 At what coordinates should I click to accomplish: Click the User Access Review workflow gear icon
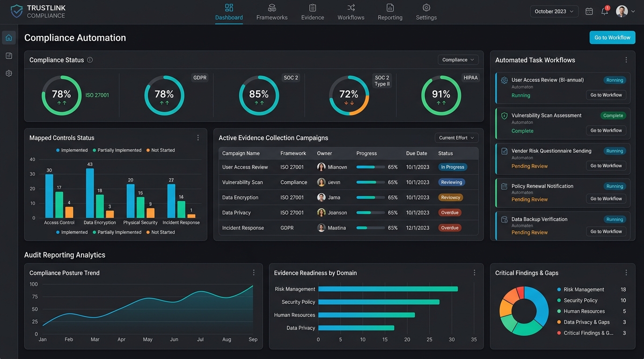[x=504, y=80]
